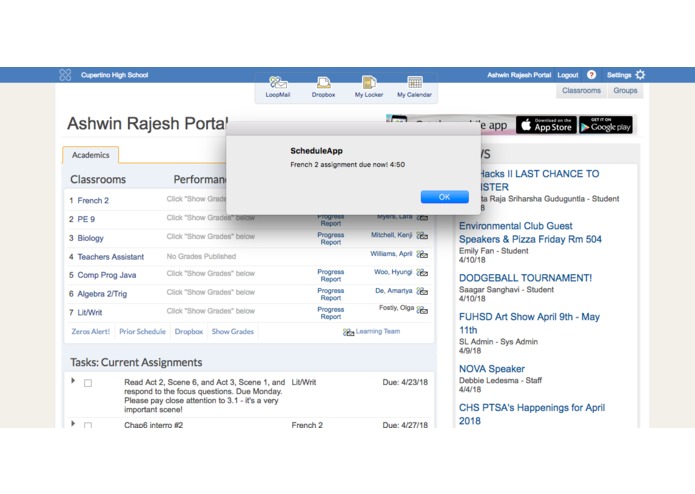The image size is (695, 494).
Task: Open My Calendar
Action: click(414, 87)
